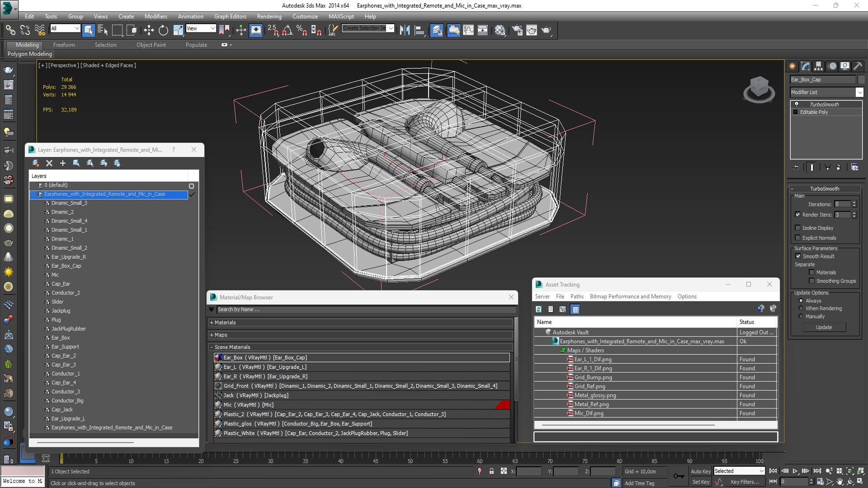Switch to the Freeform ribbon tab
This screenshot has width=868, height=488.
(x=64, y=45)
